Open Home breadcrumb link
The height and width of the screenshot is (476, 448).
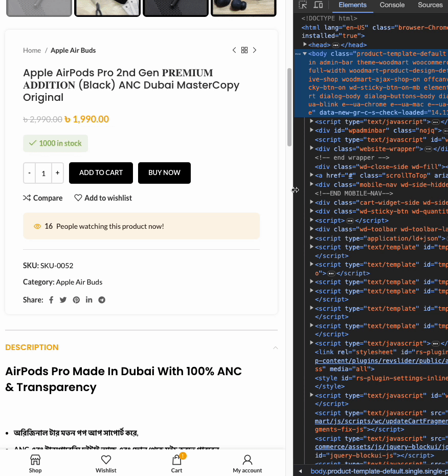[x=32, y=50]
